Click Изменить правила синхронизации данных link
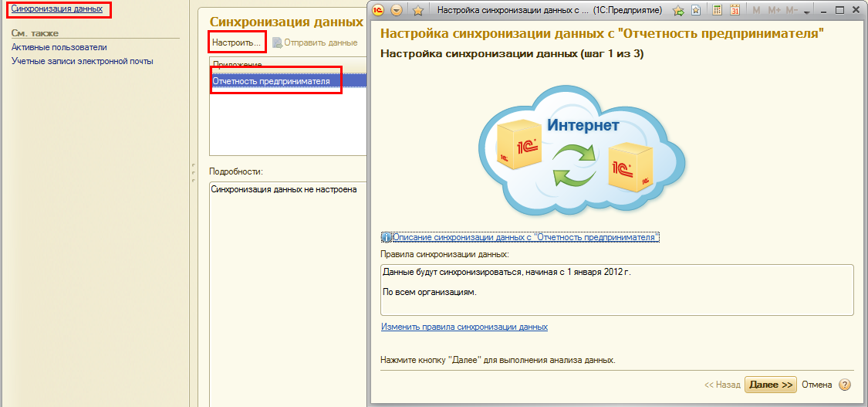Viewport: 868px width, 407px height. [464, 327]
